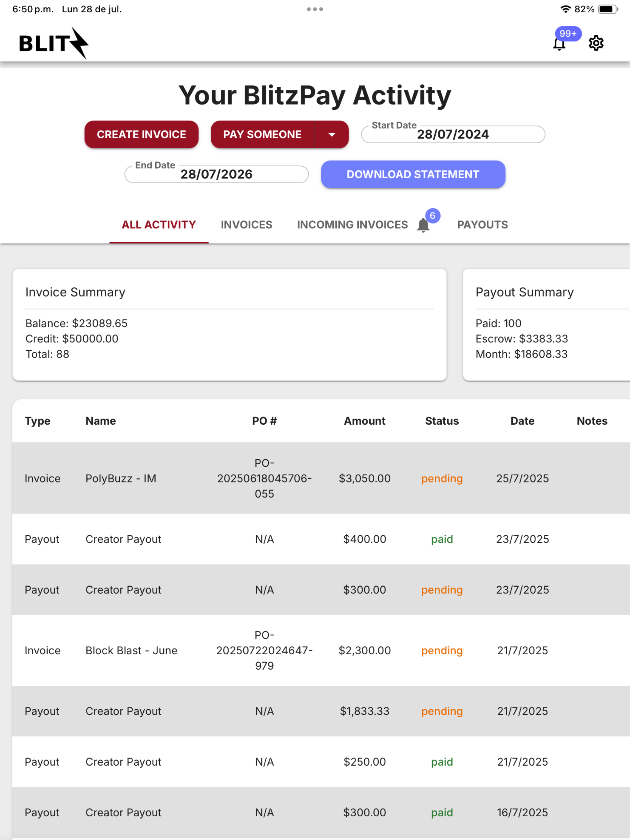Switch to the Incoming Invoices tab
Viewport: 630px width, 840px height.
352,225
